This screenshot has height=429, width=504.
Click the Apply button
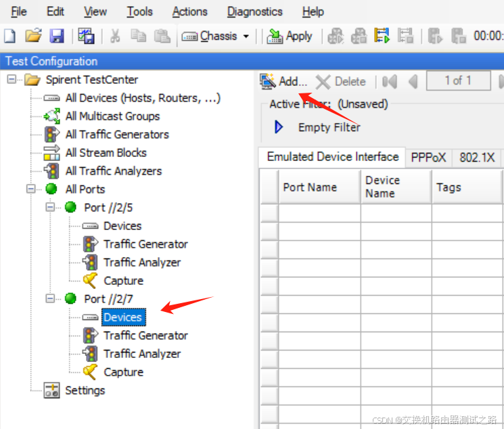click(290, 36)
